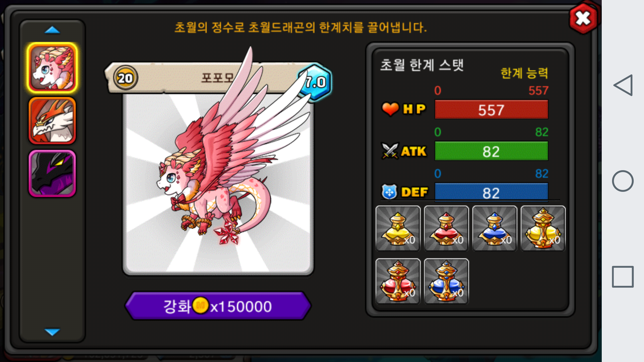Tap the blue 7.0 hexagon badge

point(315,82)
